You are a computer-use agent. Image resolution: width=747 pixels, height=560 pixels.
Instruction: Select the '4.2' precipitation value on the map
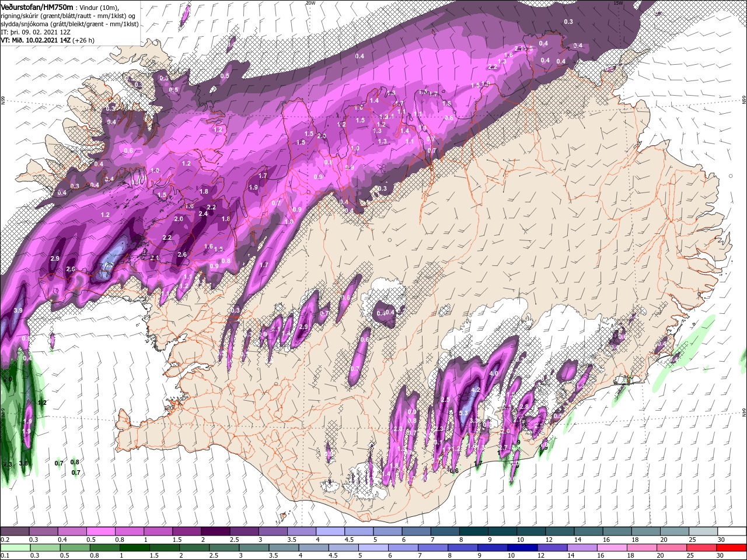point(475,390)
